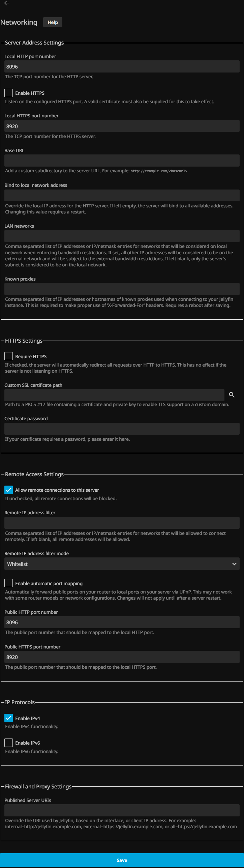Check the Require HTTPS checkbox
This screenshot has height=868, width=244.
[x=9, y=356]
